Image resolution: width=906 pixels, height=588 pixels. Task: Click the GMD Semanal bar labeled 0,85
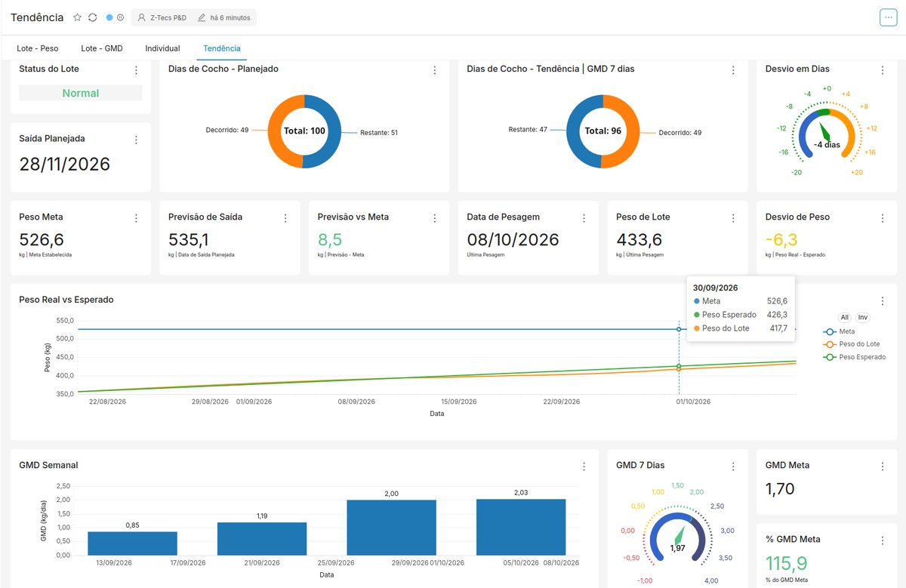click(x=132, y=543)
